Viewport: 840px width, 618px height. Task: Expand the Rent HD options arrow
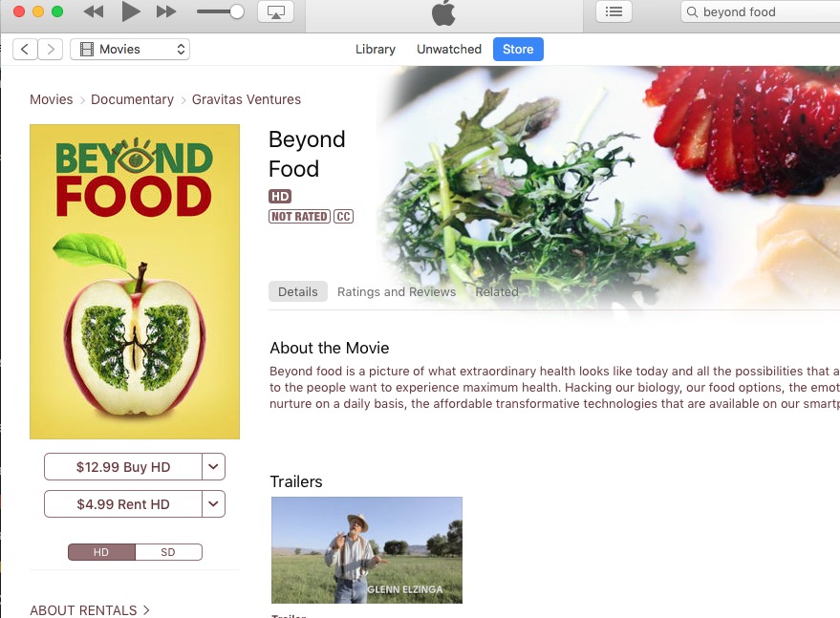213,504
